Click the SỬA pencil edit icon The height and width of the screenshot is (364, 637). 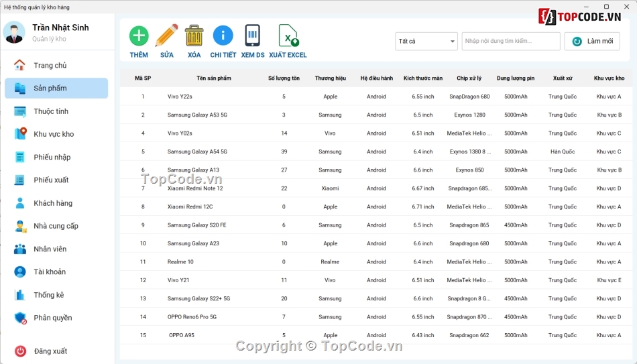(166, 36)
